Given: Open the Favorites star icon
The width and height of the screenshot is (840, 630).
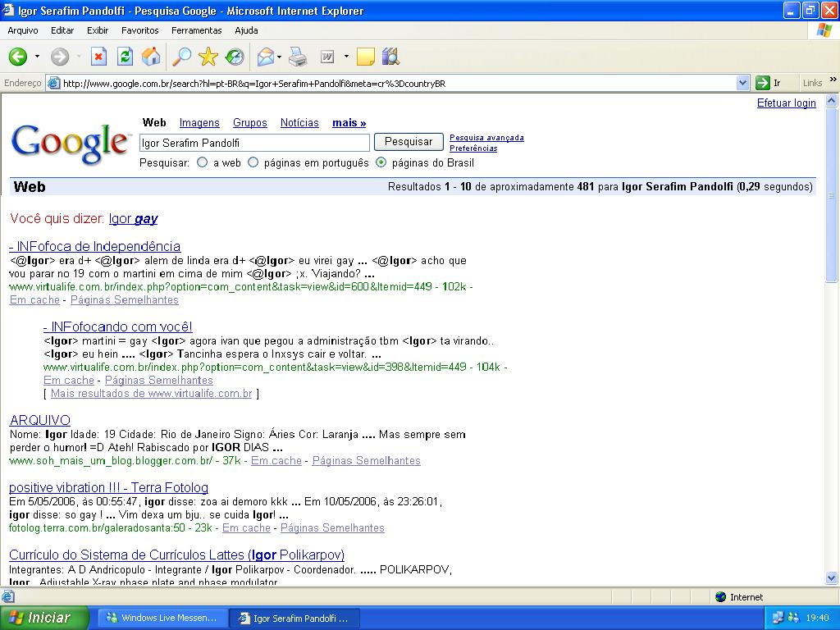Looking at the screenshot, I should coord(208,57).
